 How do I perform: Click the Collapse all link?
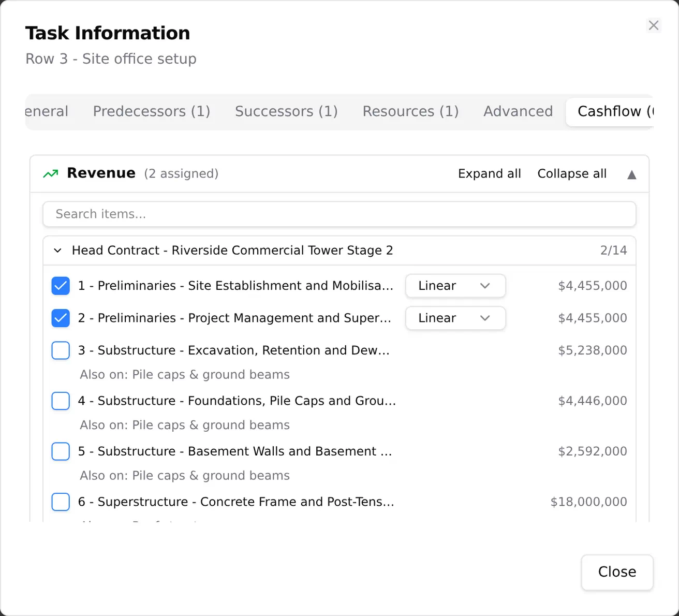[572, 174]
